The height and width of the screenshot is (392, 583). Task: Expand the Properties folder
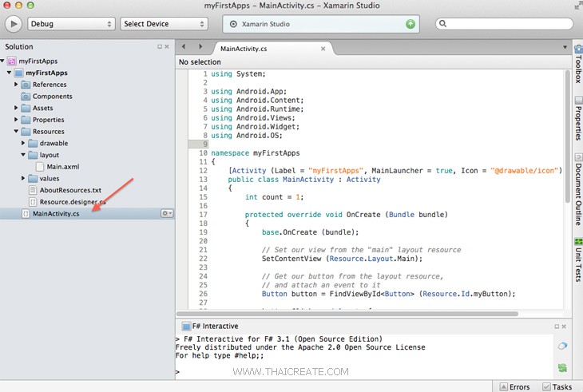point(16,120)
